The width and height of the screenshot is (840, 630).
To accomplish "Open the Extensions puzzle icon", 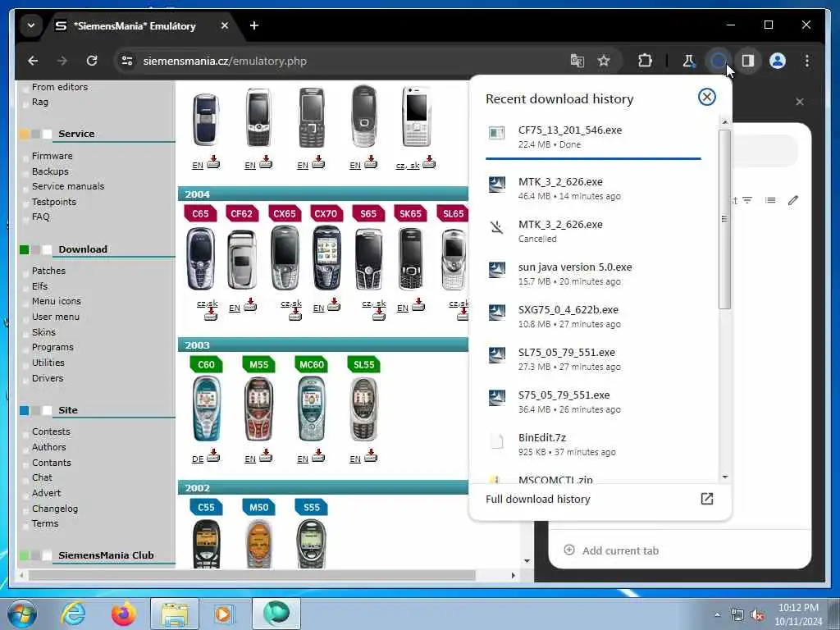I will (x=645, y=61).
